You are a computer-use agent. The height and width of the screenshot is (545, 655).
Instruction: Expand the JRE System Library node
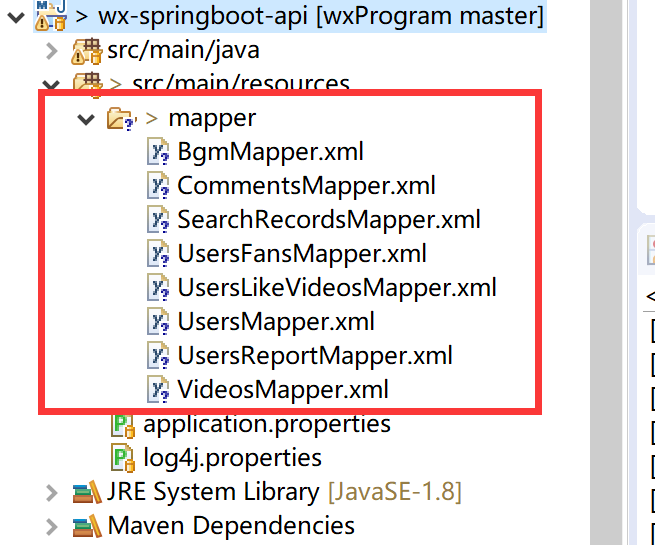pyautogui.click(x=52, y=493)
